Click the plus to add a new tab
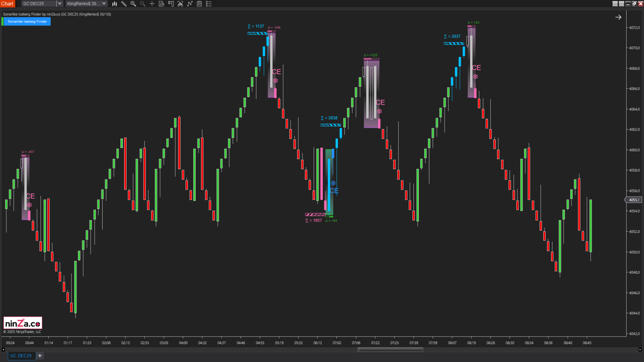The width and height of the screenshot is (644, 362). [x=40, y=356]
